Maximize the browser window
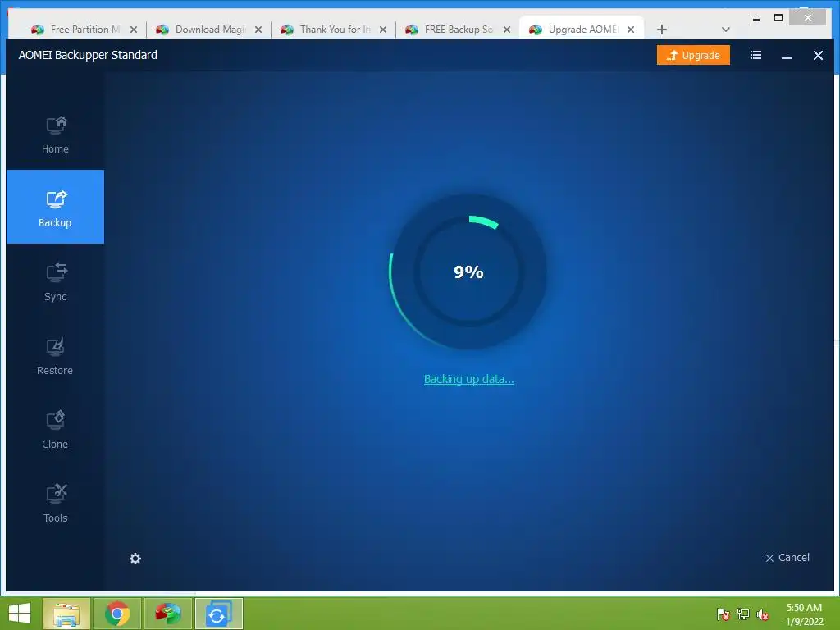The height and width of the screenshot is (630, 840). pos(778,18)
